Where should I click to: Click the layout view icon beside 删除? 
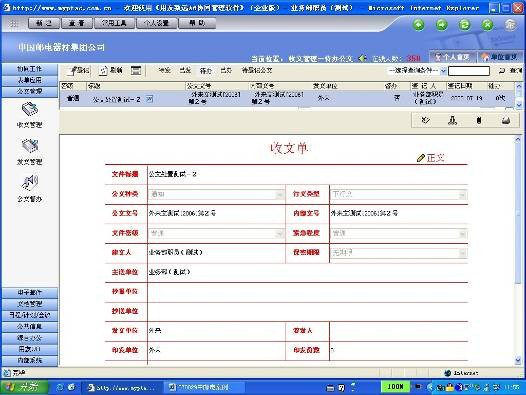(136, 70)
